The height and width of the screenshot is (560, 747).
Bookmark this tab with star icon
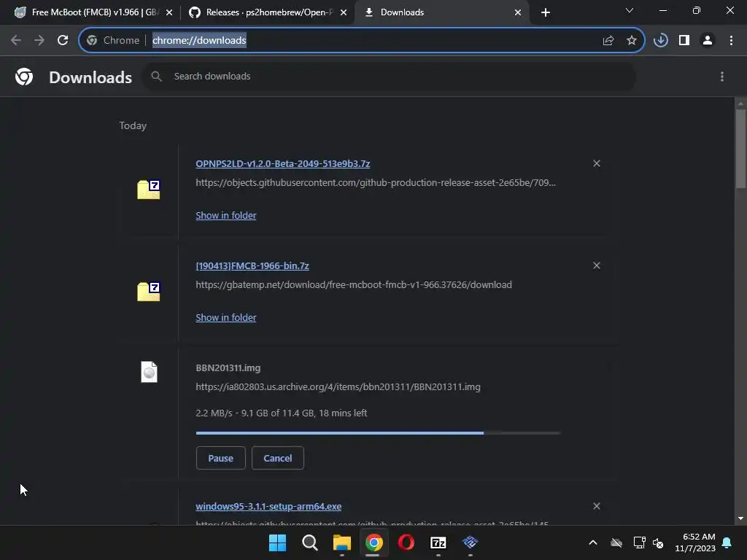(x=632, y=41)
